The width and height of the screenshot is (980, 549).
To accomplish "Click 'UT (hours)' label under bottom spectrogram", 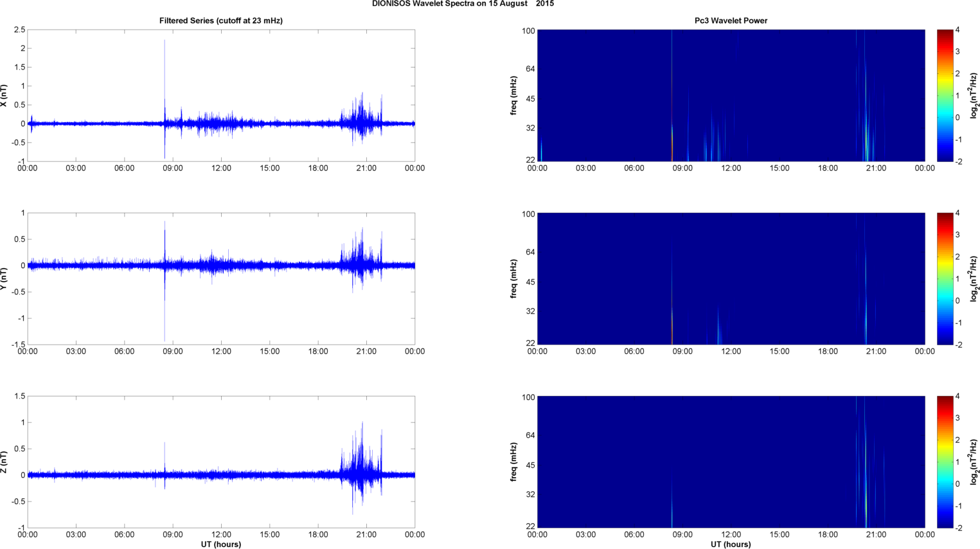I will tap(731, 544).
